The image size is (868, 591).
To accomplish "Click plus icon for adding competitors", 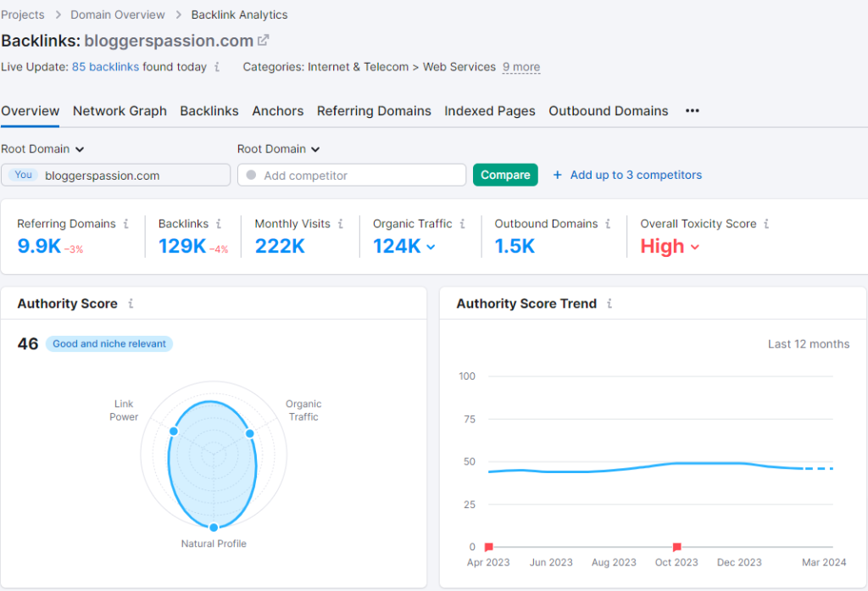I will (558, 175).
